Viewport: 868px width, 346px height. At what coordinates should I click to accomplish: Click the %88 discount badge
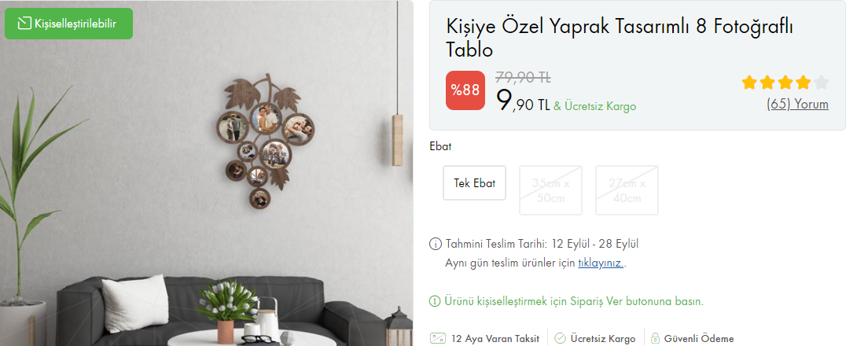pyautogui.click(x=465, y=90)
